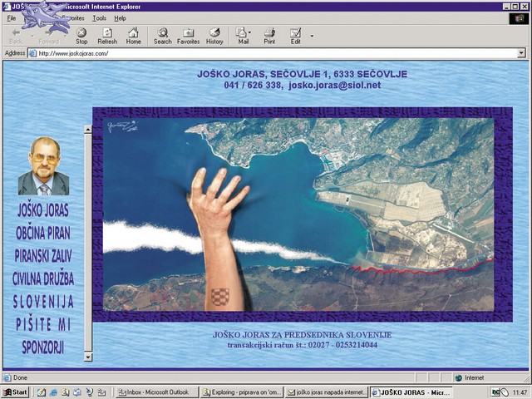The width and height of the screenshot is (532, 399).
Task: Click the mouse icon in system tray
Action: [x=505, y=392]
